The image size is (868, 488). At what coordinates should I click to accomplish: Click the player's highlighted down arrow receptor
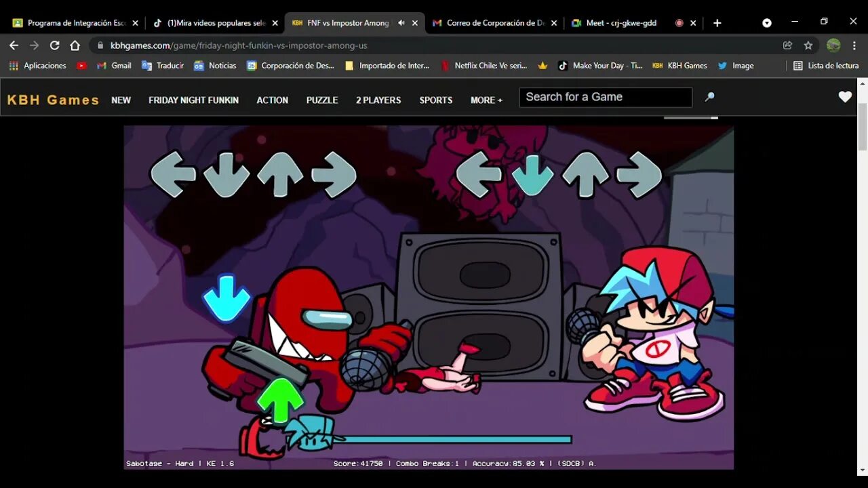(532, 174)
